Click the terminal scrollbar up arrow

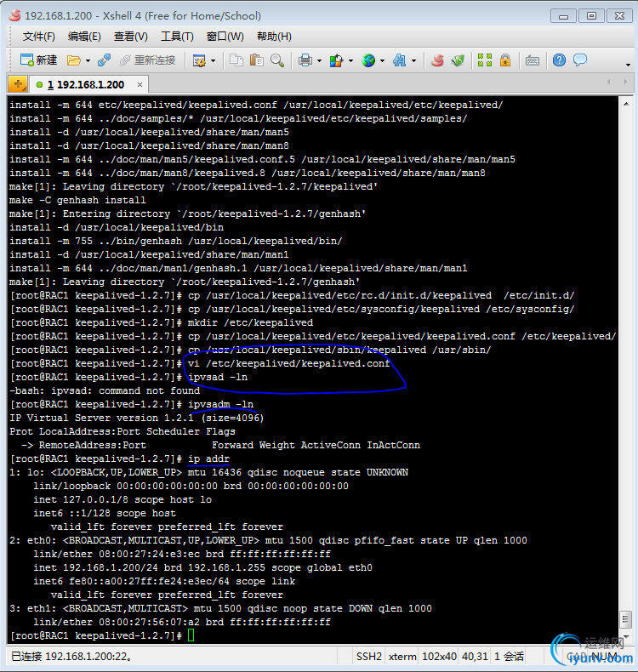pos(626,104)
